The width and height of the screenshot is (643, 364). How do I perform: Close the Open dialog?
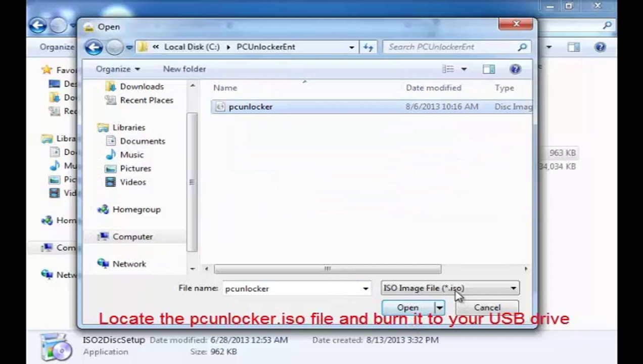point(516,23)
